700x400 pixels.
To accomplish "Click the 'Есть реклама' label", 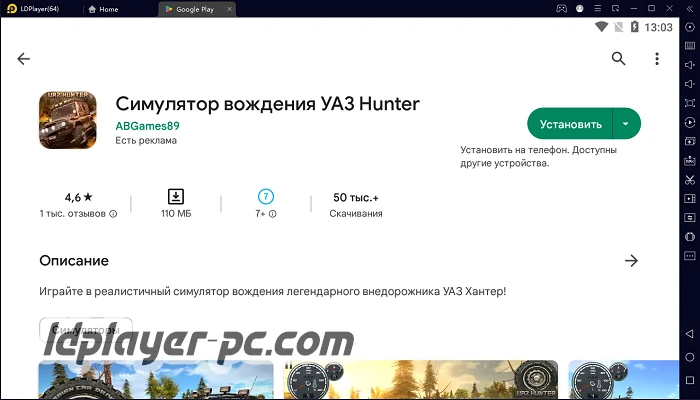I will point(146,141).
